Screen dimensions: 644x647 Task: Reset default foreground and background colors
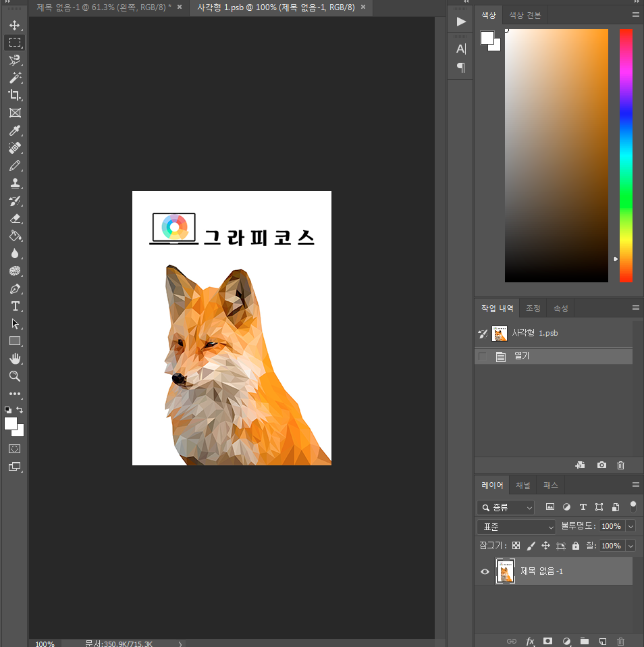[x=8, y=410]
